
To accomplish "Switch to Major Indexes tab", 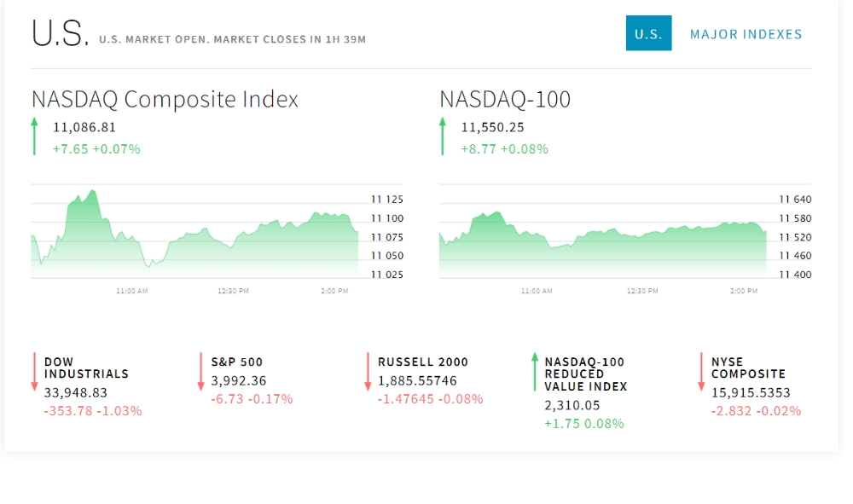I will (746, 34).
